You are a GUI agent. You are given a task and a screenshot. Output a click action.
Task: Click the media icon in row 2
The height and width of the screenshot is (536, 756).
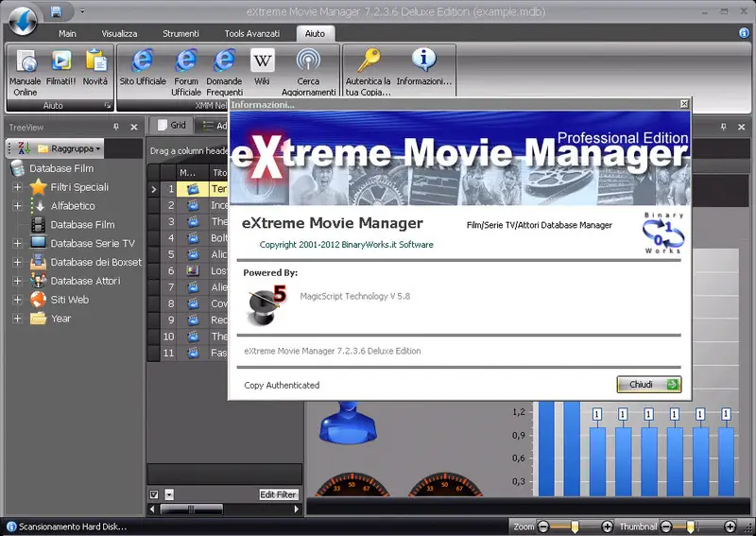193,205
